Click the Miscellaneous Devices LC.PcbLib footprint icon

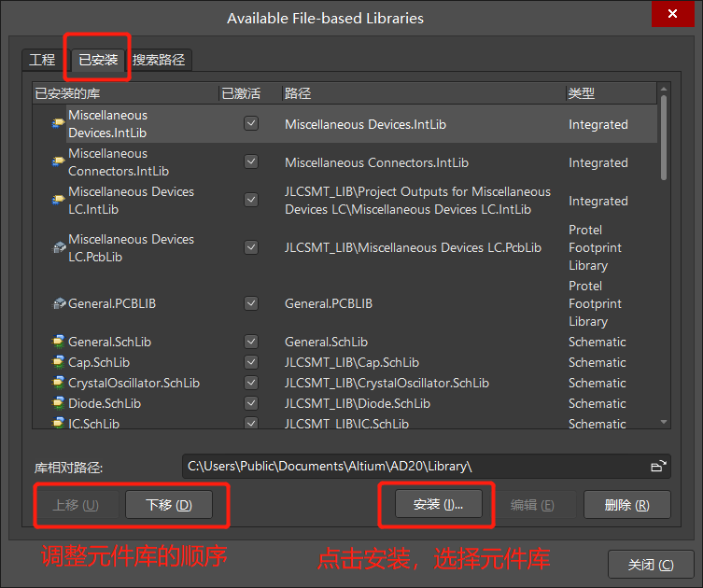point(58,247)
